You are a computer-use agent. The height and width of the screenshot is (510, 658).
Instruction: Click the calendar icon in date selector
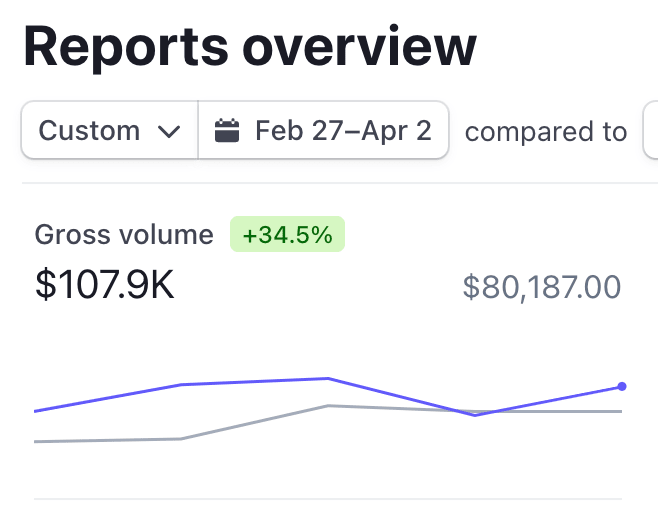click(x=228, y=131)
